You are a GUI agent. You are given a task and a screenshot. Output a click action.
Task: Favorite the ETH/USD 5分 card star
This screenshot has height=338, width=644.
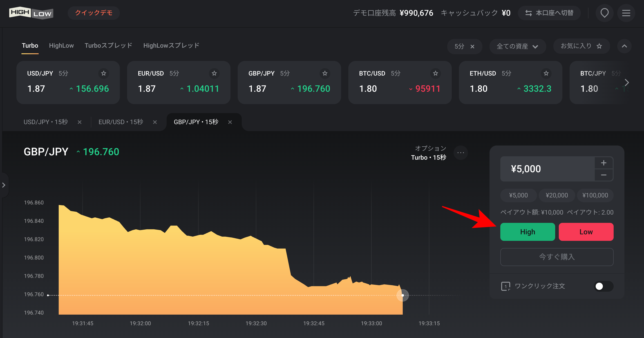pos(546,73)
